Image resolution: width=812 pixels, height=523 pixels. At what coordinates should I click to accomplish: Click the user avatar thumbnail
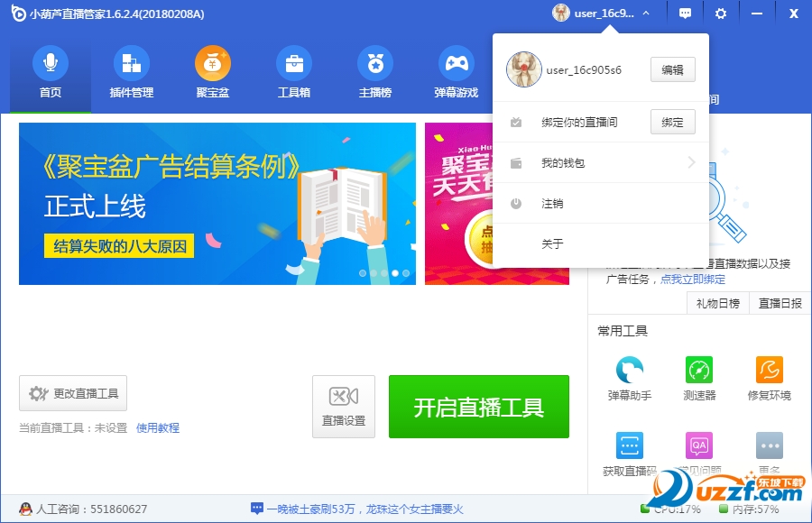tap(523, 70)
